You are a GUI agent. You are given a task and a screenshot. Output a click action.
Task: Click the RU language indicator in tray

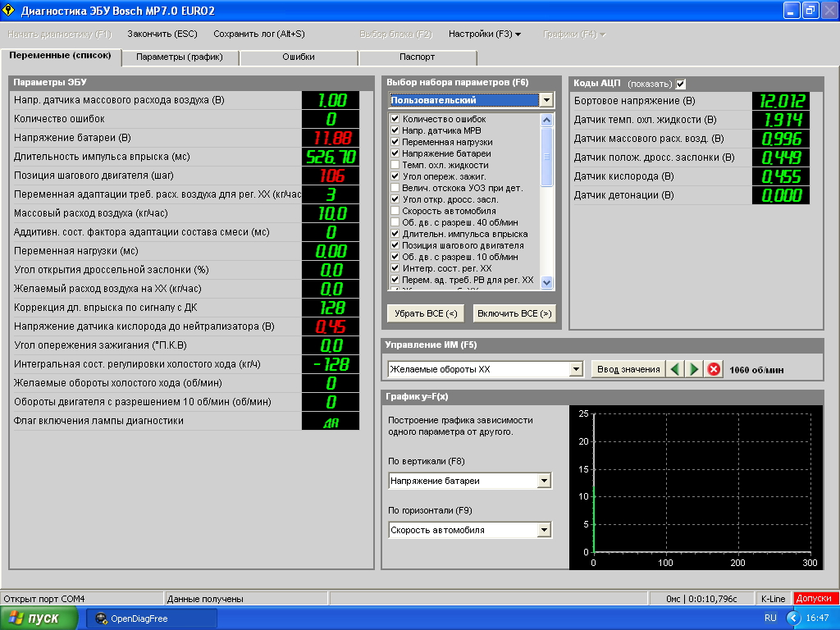click(x=770, y=618)
